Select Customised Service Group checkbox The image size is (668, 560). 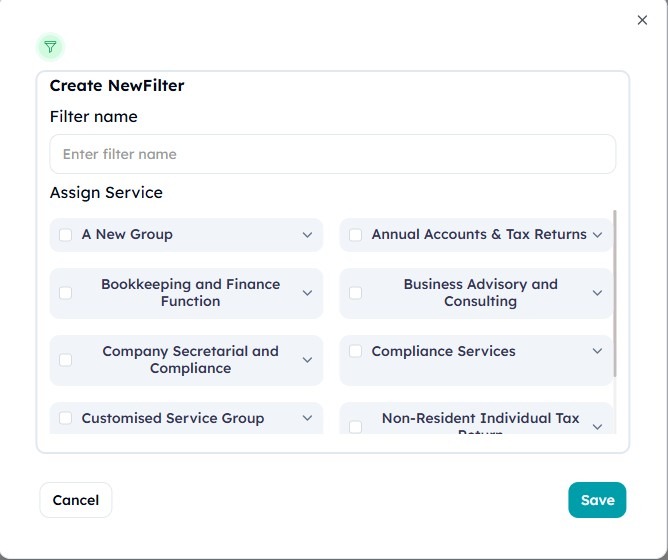[66, 418]
